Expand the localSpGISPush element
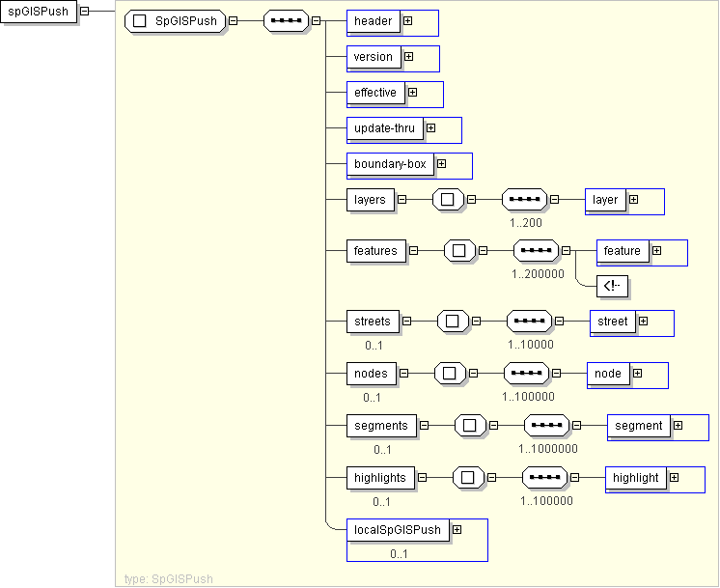720x588 pixels. tap(457, 529)
